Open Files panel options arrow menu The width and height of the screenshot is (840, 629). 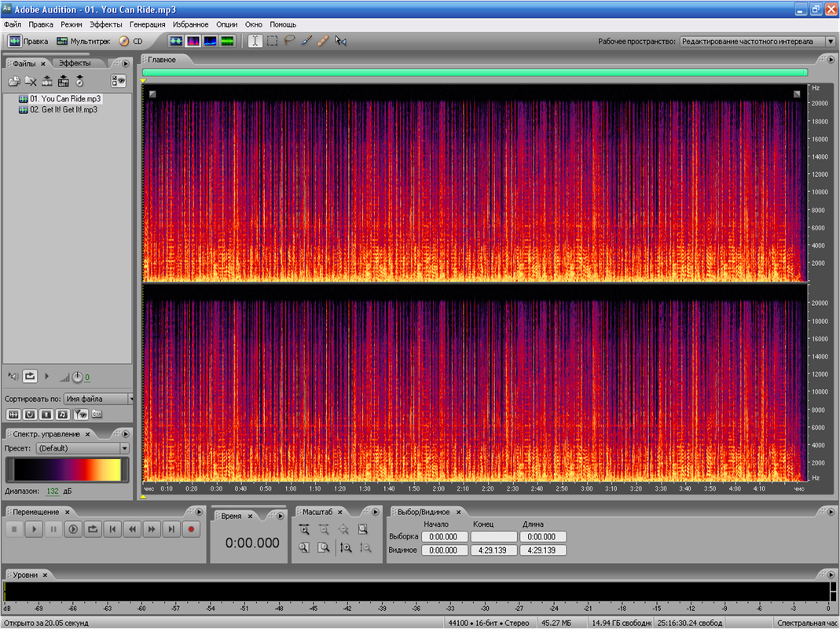coord(126,63)
